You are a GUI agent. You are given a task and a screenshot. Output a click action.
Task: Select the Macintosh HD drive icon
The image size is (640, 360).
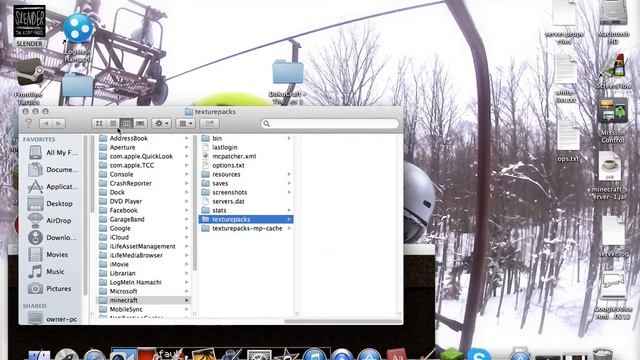(613, 22)
